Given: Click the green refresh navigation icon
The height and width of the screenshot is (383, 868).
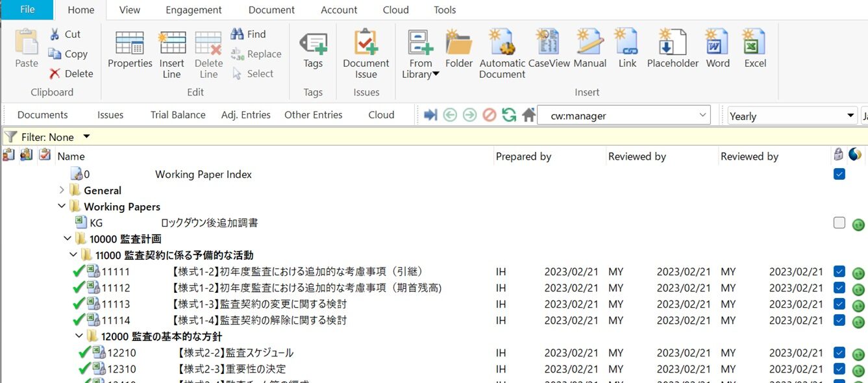Looking at the screenshot, I should [x=509, y=114].
